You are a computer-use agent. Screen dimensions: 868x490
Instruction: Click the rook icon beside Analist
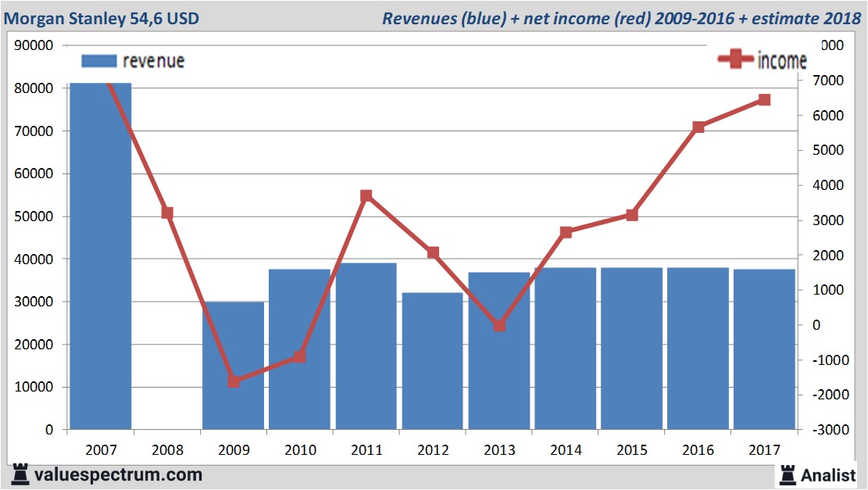pos(788,475)
